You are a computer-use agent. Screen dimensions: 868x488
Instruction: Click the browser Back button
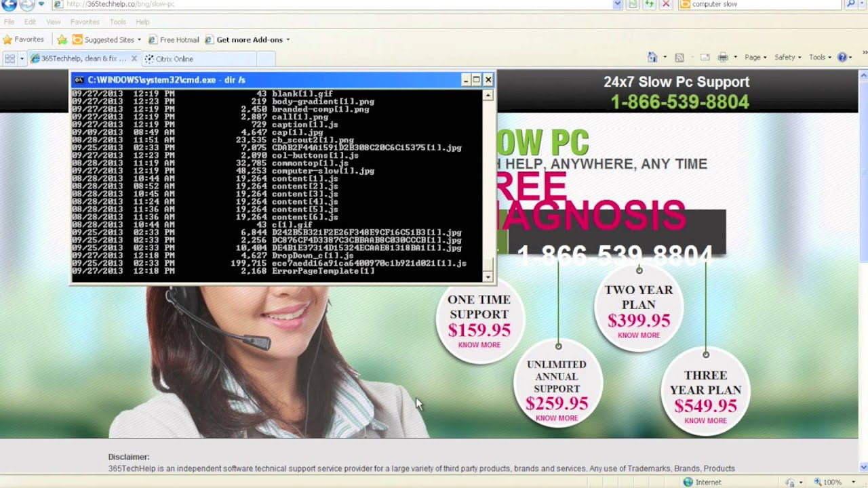(9, 4)
